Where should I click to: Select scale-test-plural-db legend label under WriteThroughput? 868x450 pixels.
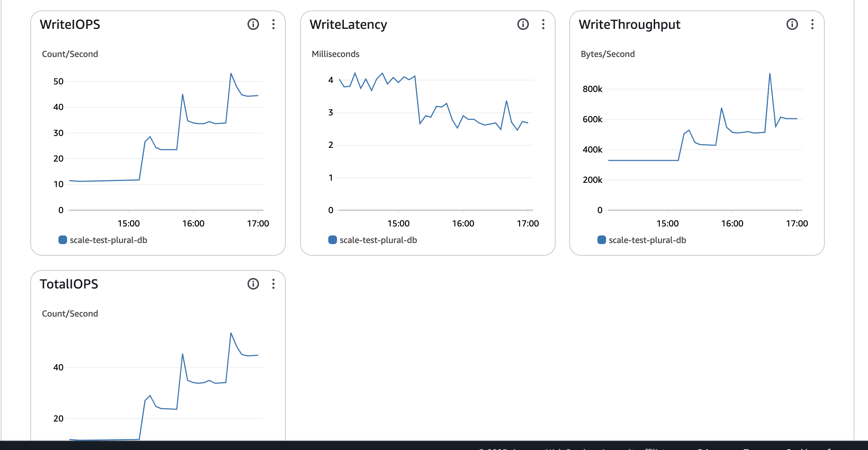click(x=648, y=240)
